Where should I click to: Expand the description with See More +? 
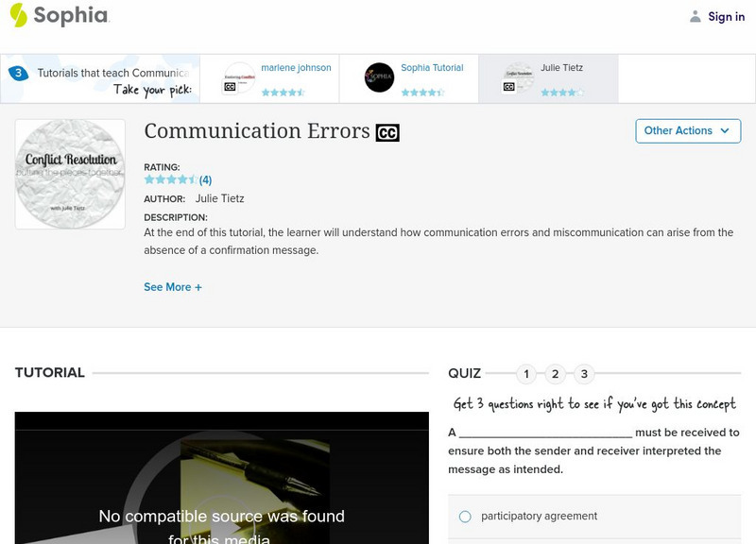coord(173,286)
